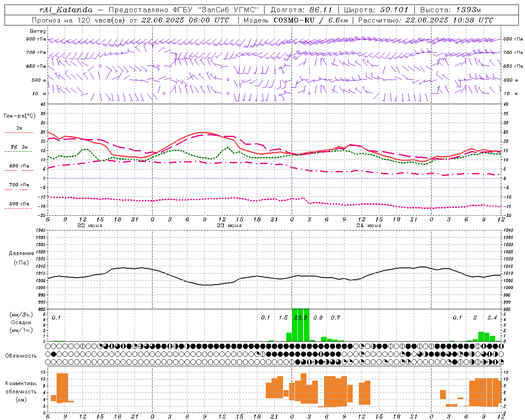The width and height of the screenshot is (525, 420).
Task: Select the longitude value 86.11
Action: tap(321, 10)
